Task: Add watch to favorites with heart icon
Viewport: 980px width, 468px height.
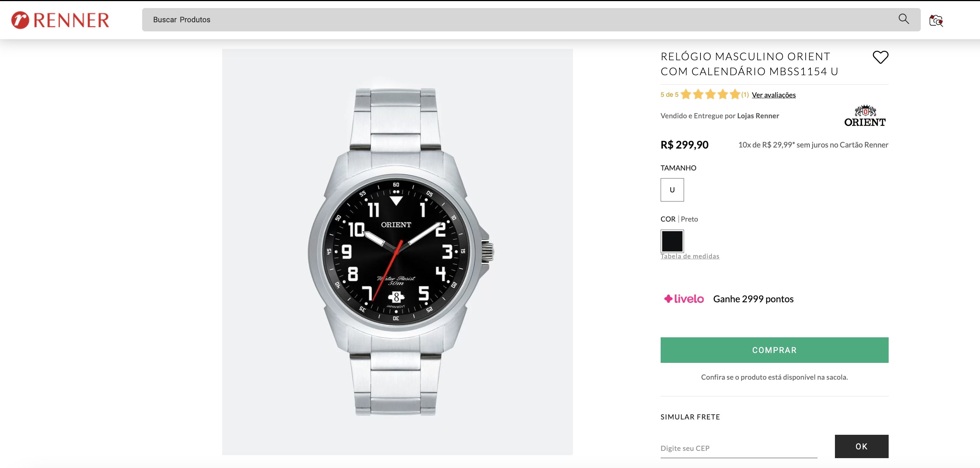Action: click(x=880, y=57)
